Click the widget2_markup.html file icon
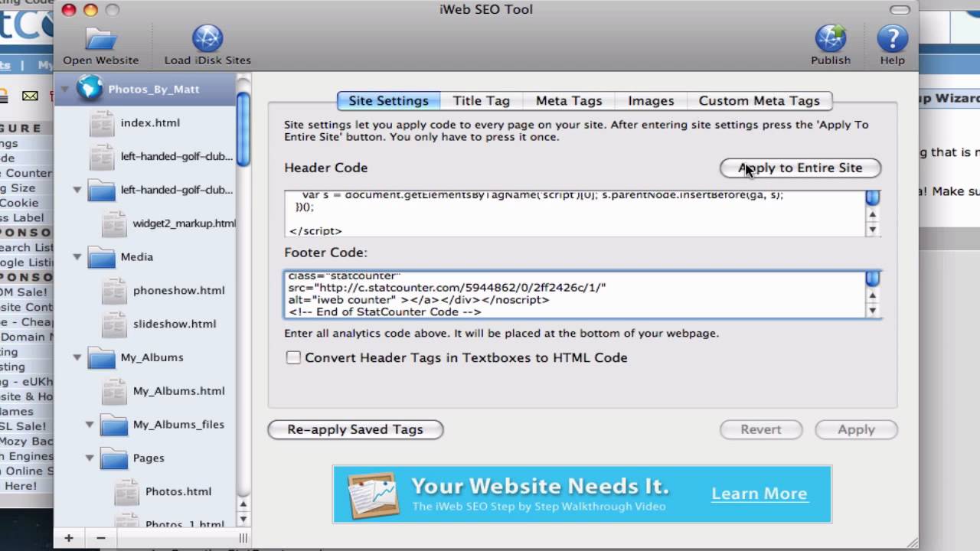The width and height of the screenshot is (980, 551). (x=114, y=223)
